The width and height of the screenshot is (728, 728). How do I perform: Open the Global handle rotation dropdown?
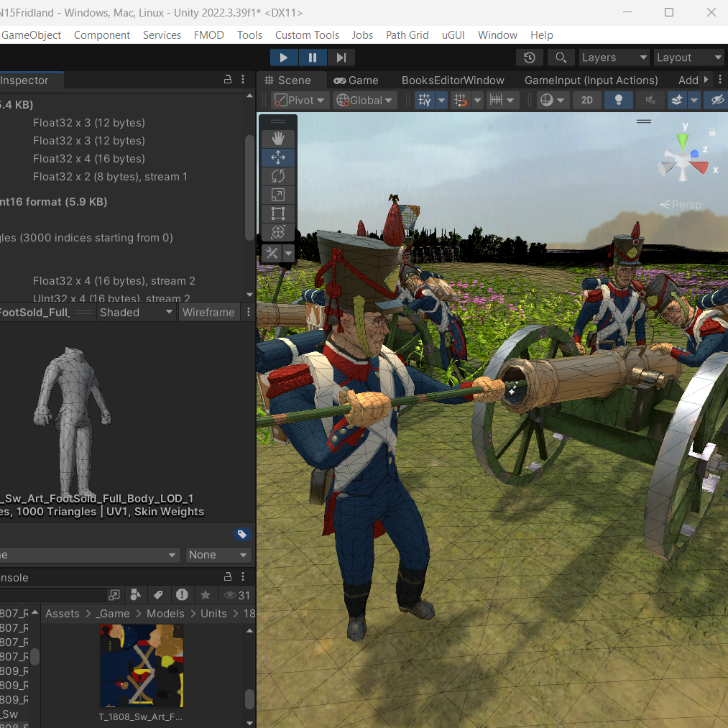(364, 101)
